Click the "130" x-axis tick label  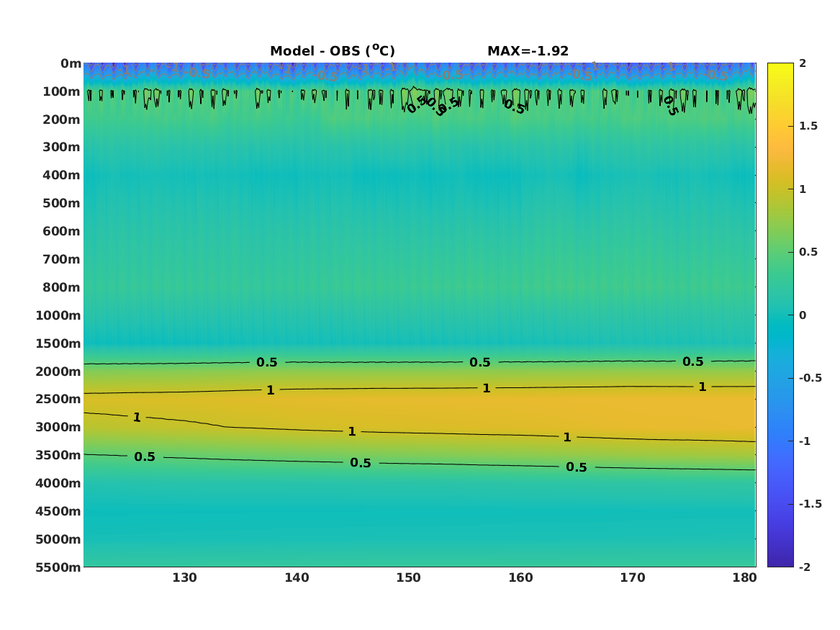pos(185,577)
